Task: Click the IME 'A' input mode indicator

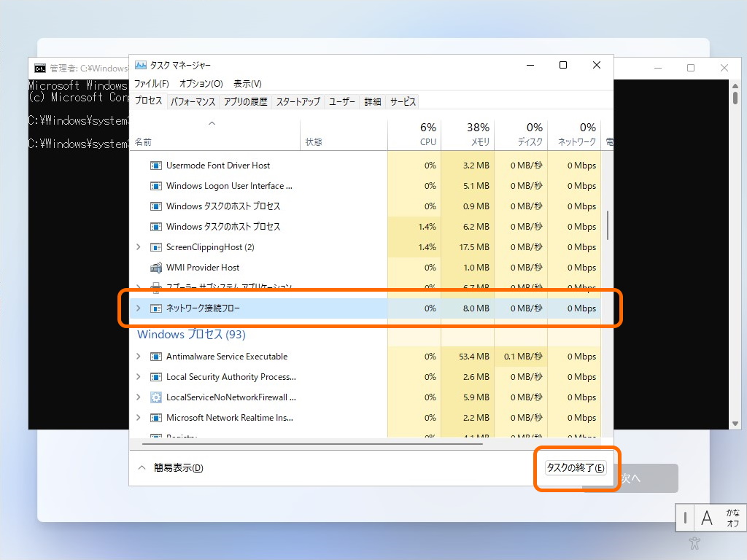Action: [x=707, y=518]
